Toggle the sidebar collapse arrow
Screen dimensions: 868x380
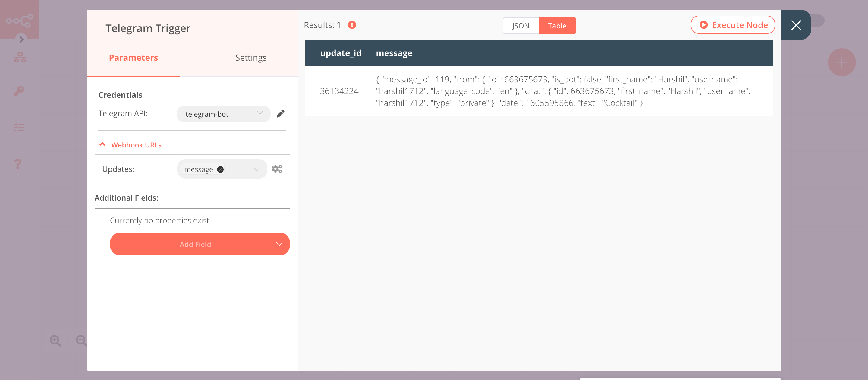(21, 39)
